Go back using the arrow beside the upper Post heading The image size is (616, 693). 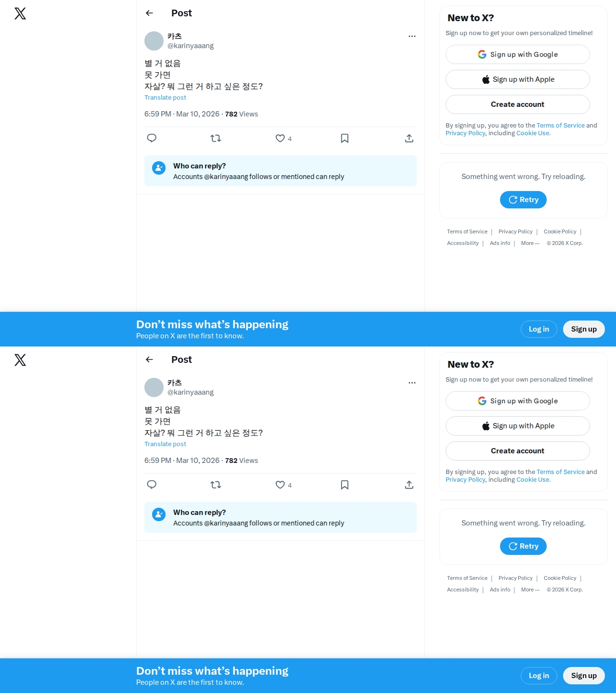point(149,13)
